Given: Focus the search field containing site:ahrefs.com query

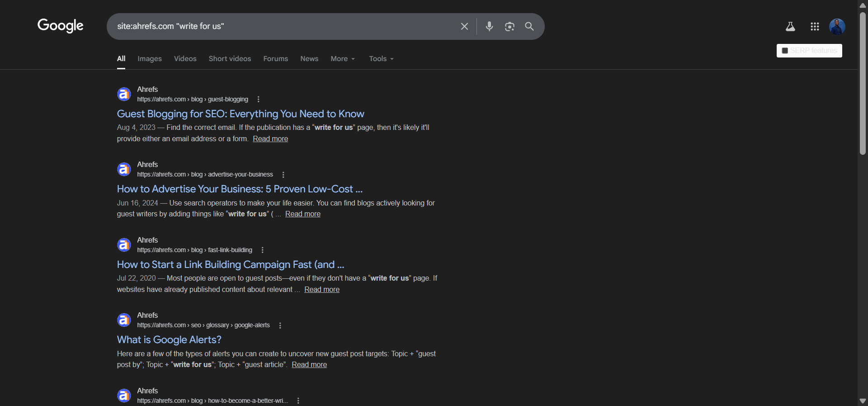Looking at the screenshot, I should pos(285,26).
